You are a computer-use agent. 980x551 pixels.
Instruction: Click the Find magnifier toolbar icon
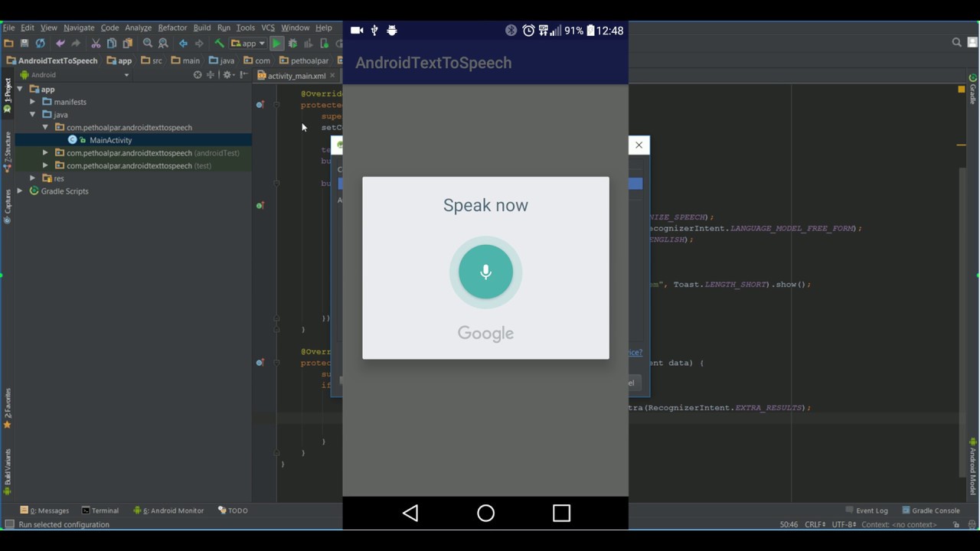coord(148,44)
